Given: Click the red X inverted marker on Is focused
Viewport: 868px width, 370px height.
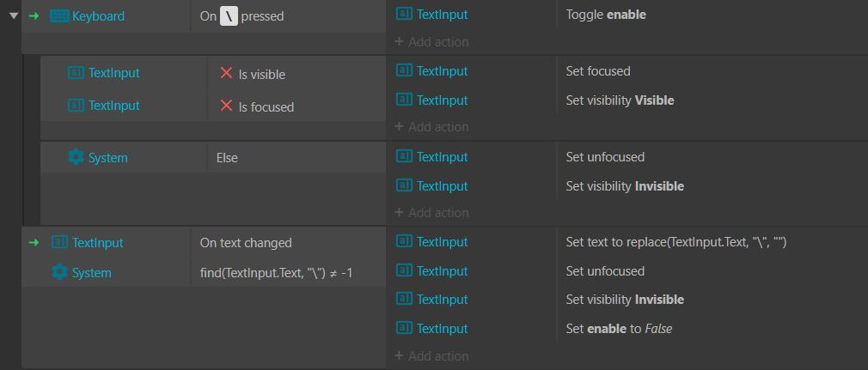Looking at the screenshot, I should tap(226, 105).
